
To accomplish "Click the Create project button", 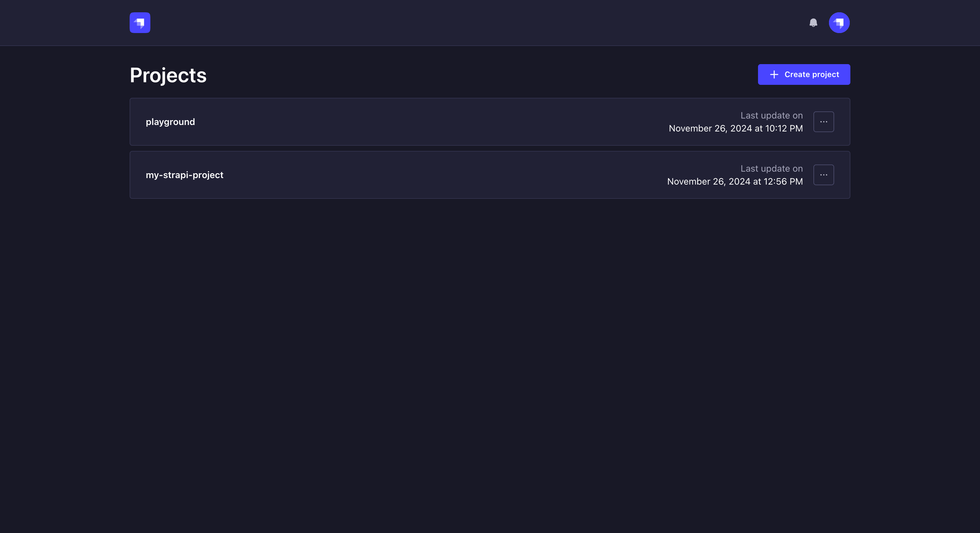I will point(804,74).
